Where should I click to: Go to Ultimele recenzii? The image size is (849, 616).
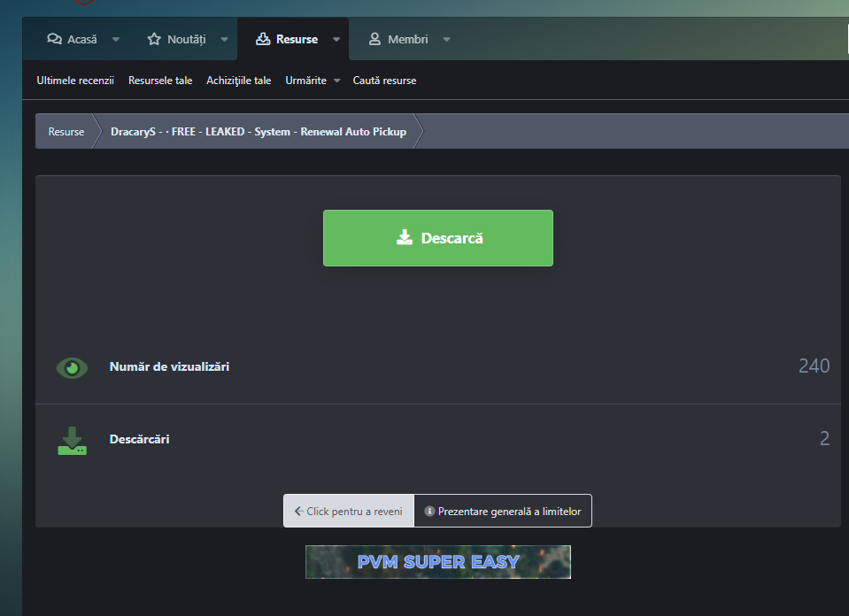coord(75,81)
